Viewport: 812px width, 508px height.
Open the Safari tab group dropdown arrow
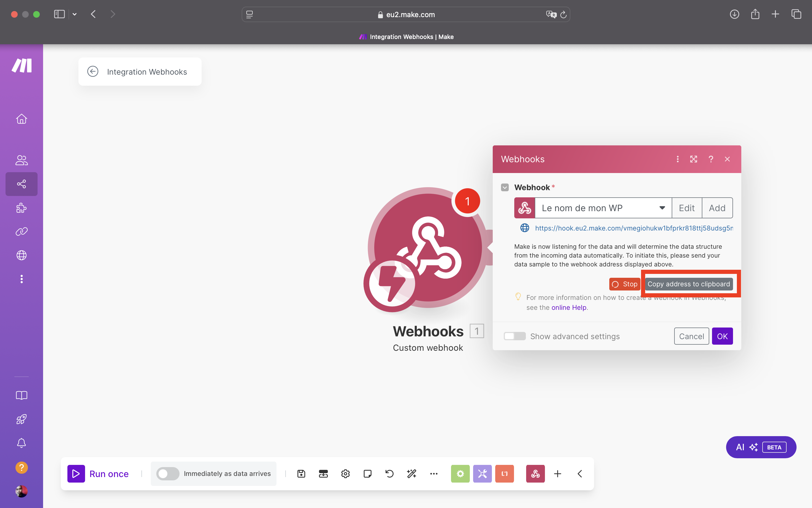coord(75,14)
